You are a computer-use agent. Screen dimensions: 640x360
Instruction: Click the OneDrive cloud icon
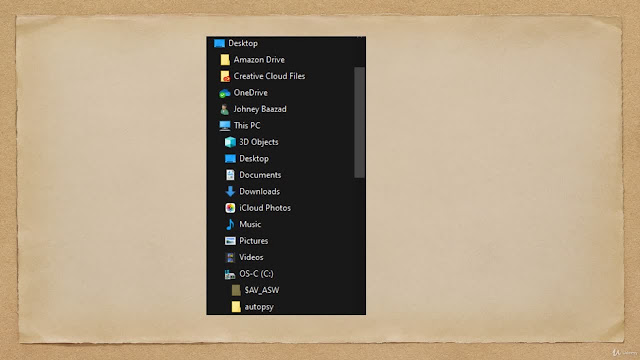click(224, 93)
